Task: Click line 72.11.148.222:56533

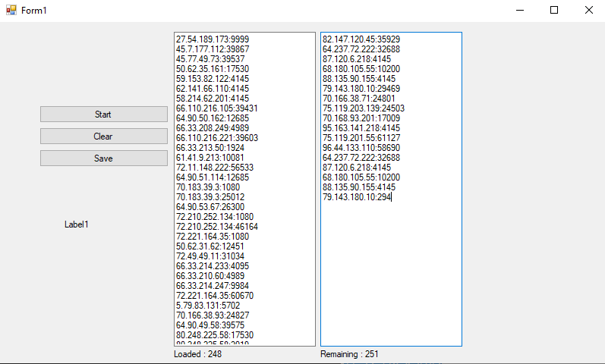Action: (x=215, y=168)
